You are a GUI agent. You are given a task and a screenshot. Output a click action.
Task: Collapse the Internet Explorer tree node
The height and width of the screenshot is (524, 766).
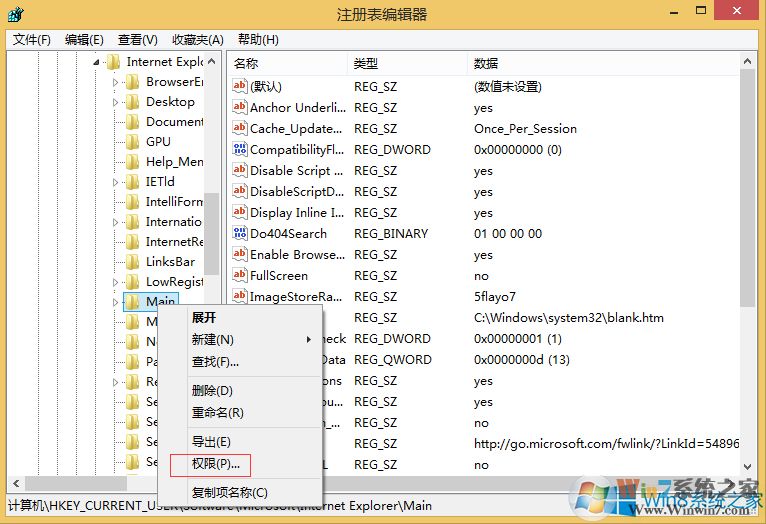pyautogui.click(x=96, y=62)
